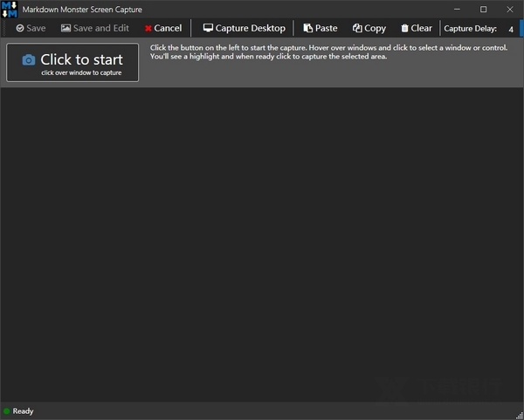The width and height of the screenshot is (524, 420).
Task: Click the Markdown Monster logo in title bar
Action: point(10,10)
